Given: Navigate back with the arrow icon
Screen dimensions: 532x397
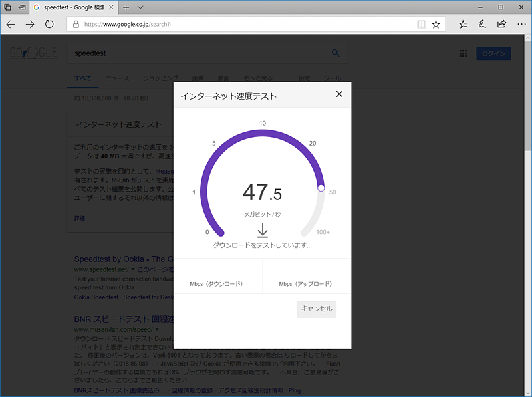Looking at the screenshot, I should point(10,24).
